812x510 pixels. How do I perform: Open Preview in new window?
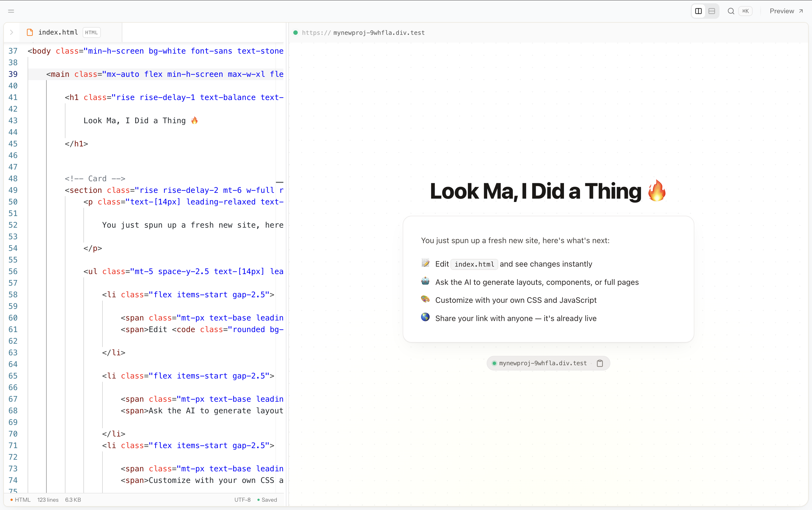[x=786, y=11]
